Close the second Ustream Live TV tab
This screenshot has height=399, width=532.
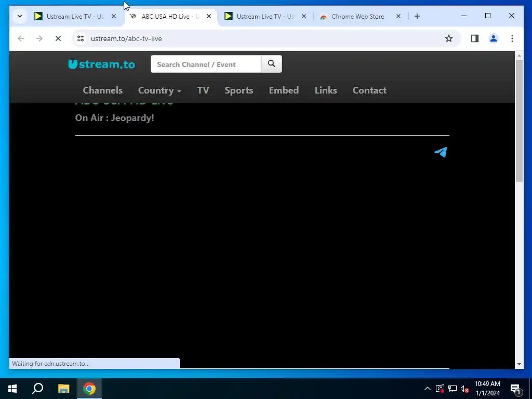pos(304,16)
